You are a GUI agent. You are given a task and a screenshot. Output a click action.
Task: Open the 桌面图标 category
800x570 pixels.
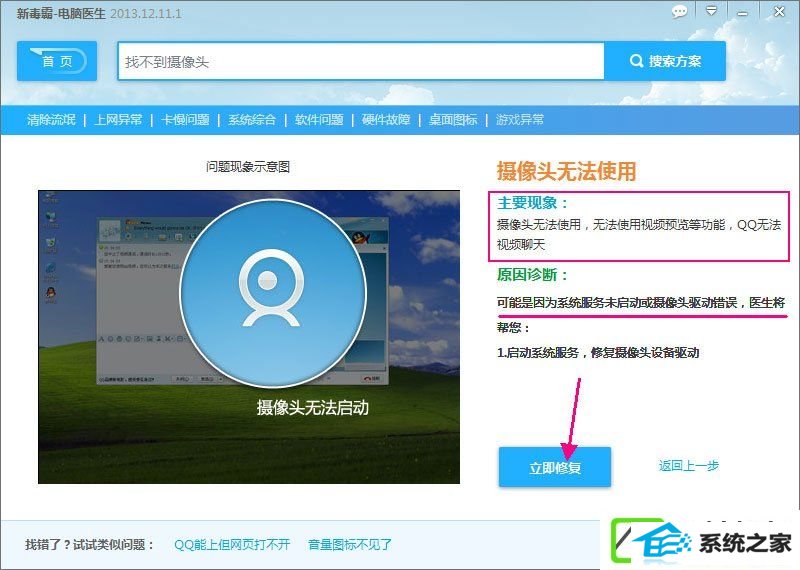coord(453,120)
